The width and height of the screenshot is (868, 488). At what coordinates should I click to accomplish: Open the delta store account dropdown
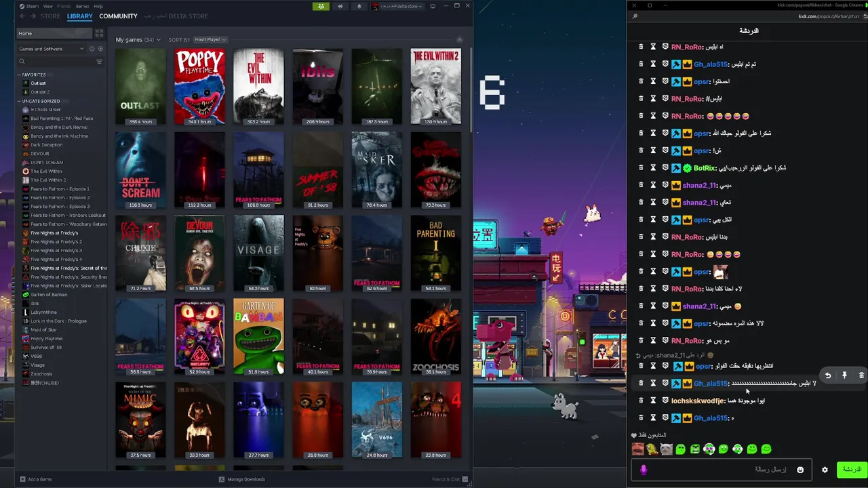click(x=397, y=6)
